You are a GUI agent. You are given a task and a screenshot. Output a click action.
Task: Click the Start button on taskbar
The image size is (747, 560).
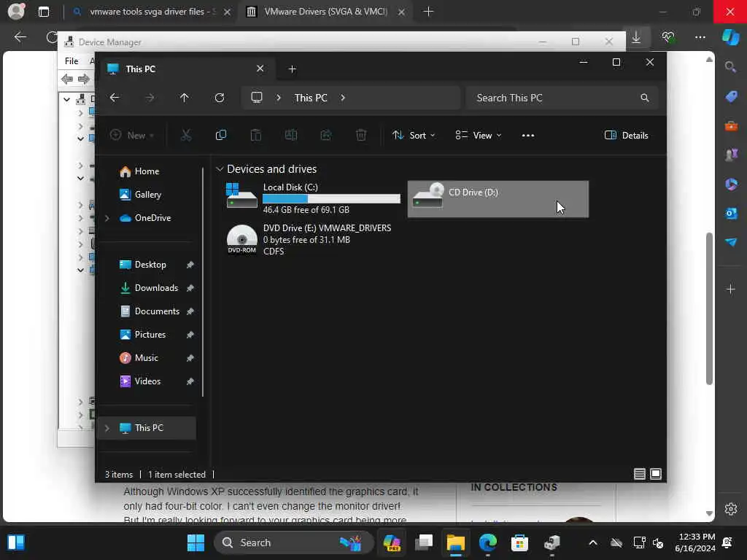click(x=196, y=542)
